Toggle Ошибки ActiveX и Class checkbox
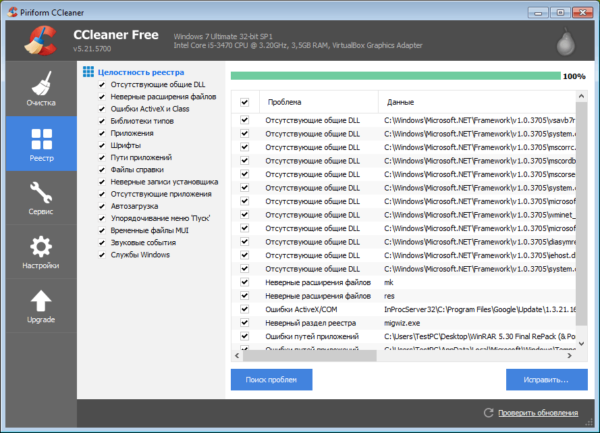Screen dimensions: 600x433 [x=102, y=109]
